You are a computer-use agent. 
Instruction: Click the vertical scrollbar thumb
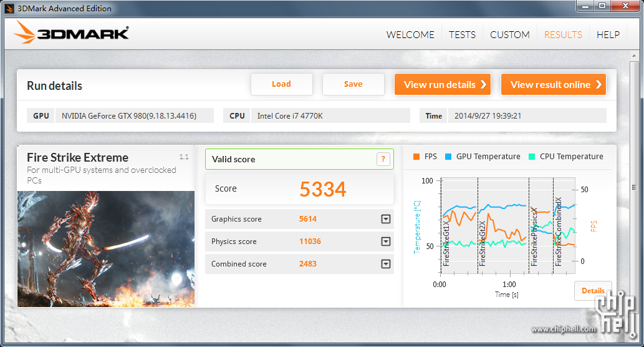[x=634, y=187]
